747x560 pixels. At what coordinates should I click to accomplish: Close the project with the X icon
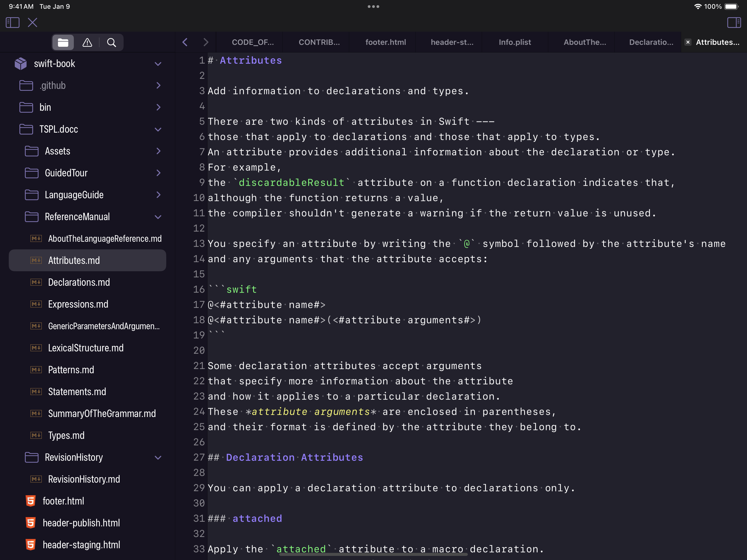(x=33, y=23)
